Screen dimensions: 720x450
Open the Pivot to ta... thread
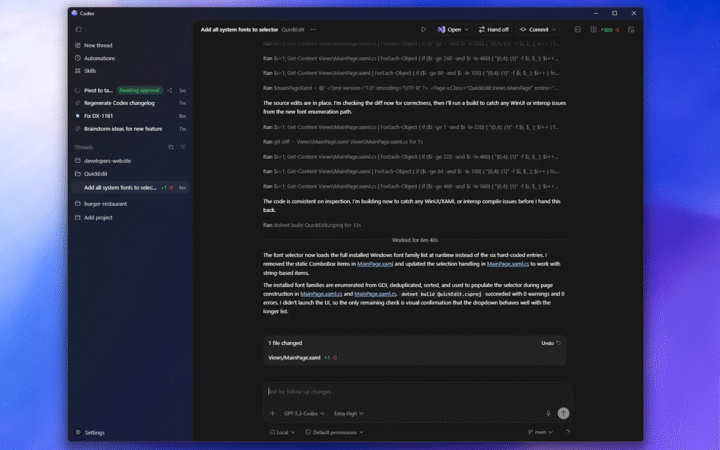[98, 90]
